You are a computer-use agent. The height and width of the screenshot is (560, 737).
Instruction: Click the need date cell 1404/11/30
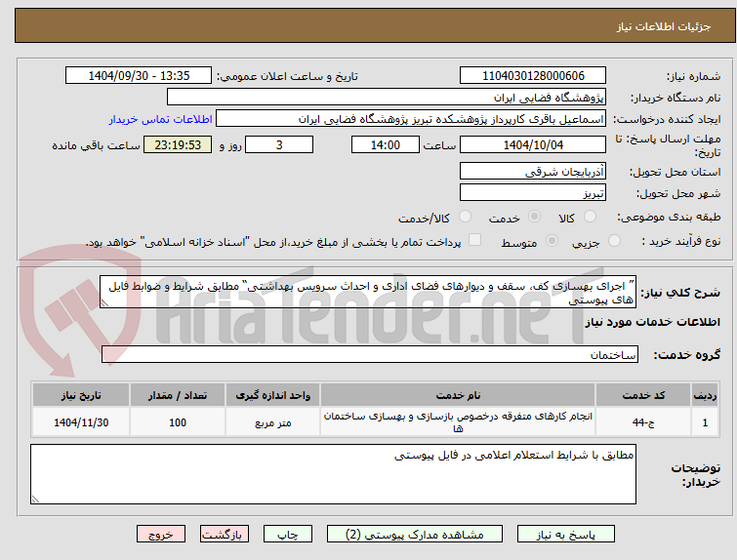point(81,422)
